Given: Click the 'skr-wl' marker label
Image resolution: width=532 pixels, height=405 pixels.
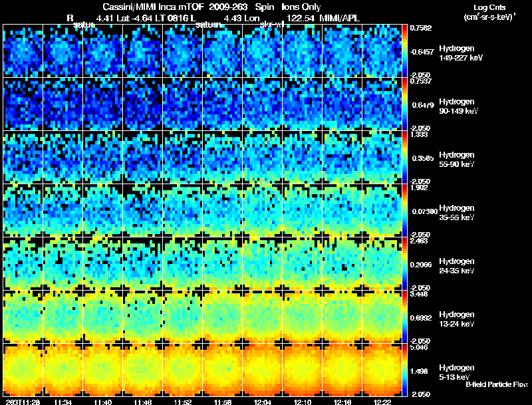Looking at the screenshot, I should pos(271,25).
